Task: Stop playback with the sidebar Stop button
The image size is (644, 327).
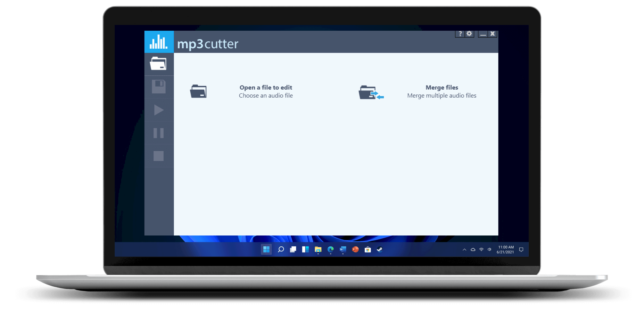Action: 159,156
